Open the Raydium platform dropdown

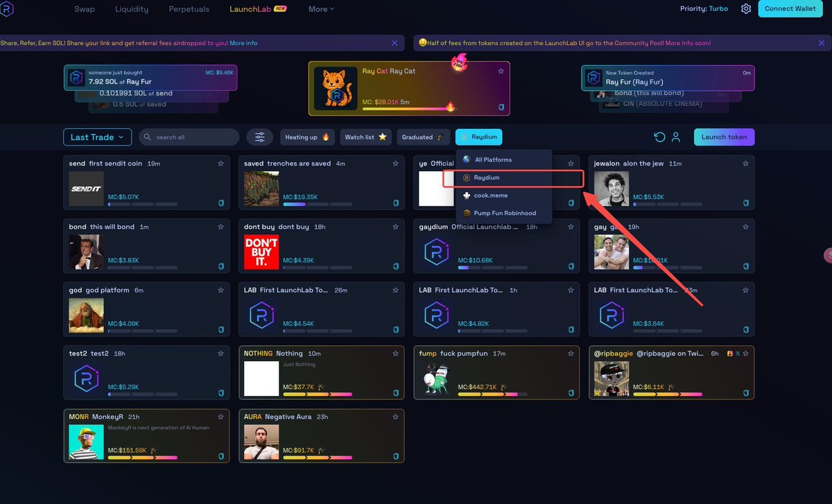click(480, 137)
